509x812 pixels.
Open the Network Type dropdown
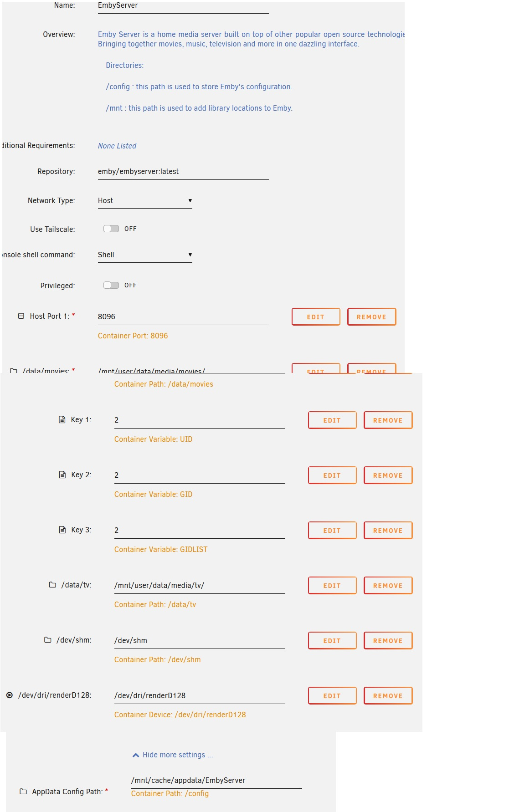(144, 201)
